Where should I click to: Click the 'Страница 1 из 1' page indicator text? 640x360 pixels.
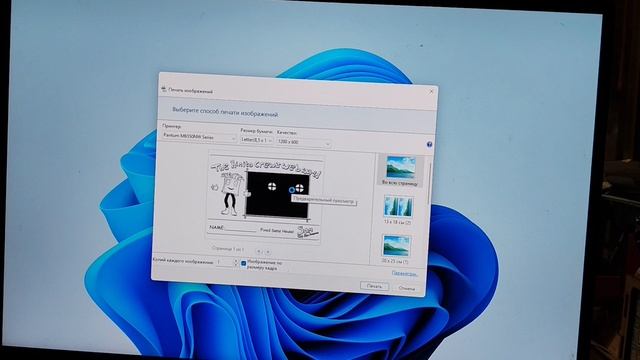point(228,248)
